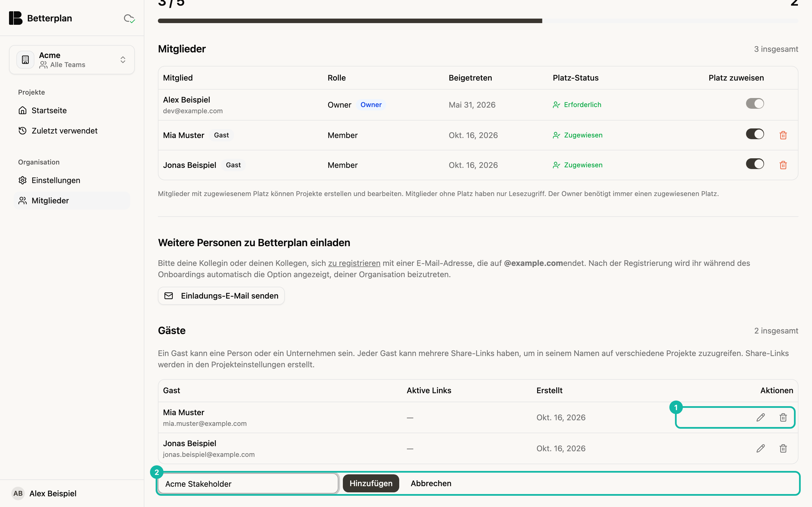Viewport: 812px width, 507px height.
Task: Click the Betterplan logo icon
Action: 16,18
